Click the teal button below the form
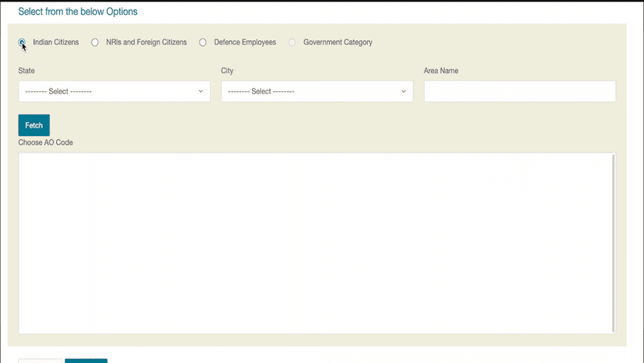644x363 pixels. (86, 361)
